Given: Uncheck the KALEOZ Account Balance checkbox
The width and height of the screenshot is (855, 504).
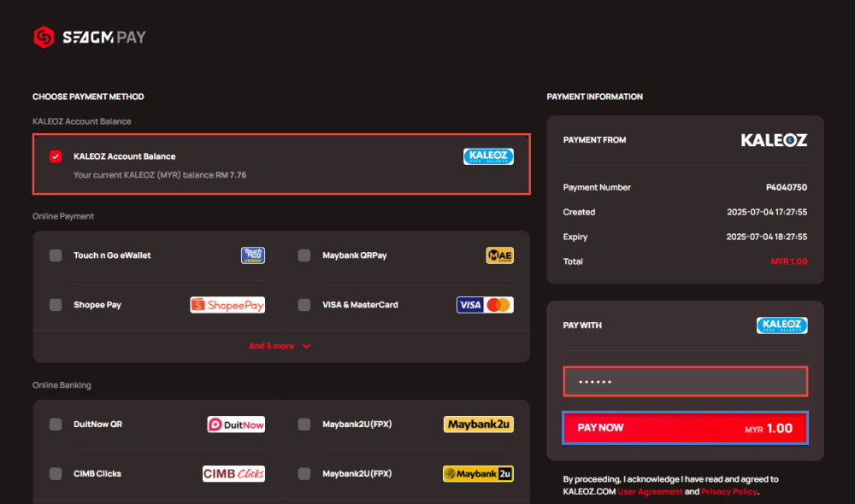Looking at the screenshot, I should 56,156.
